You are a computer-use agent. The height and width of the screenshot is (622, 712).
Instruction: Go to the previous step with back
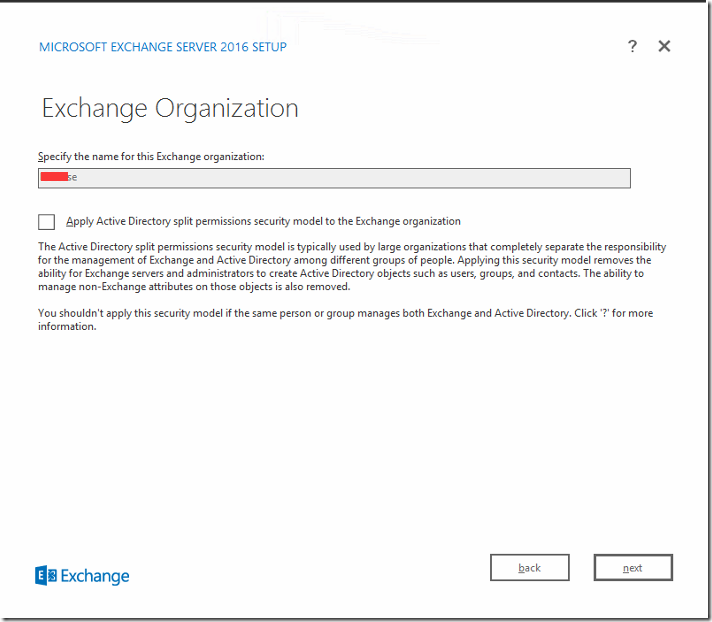coord(530,568)
